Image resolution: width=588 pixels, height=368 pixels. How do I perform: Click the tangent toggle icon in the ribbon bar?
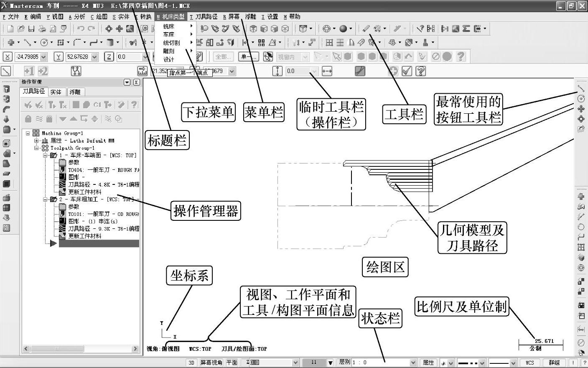360,71
